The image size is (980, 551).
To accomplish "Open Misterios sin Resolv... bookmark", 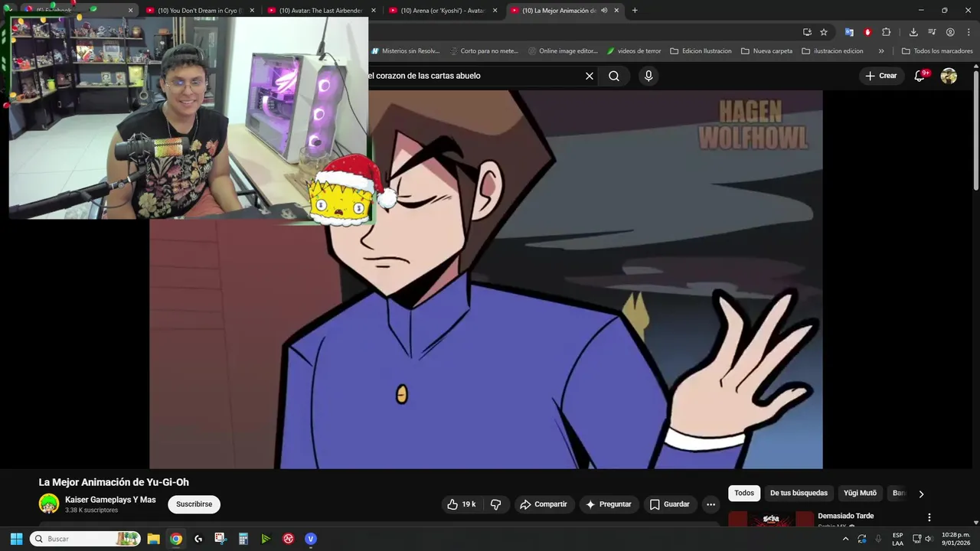I will 405,51.
